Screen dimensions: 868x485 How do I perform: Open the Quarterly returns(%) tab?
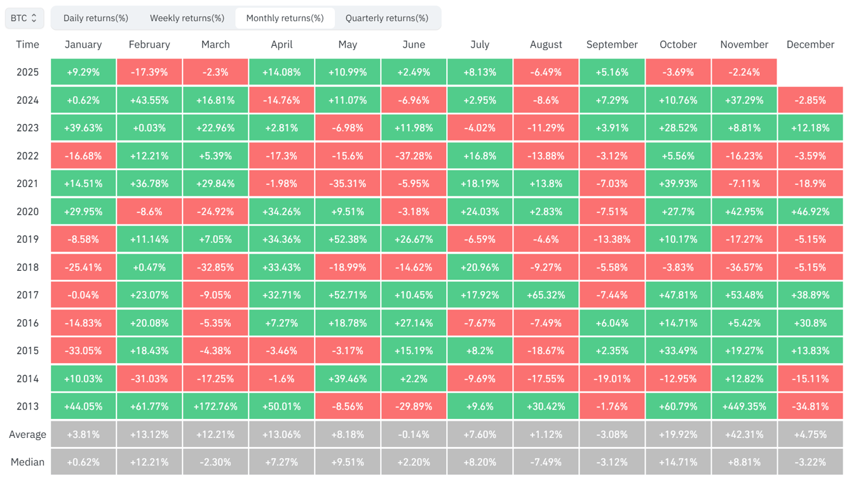388,18
